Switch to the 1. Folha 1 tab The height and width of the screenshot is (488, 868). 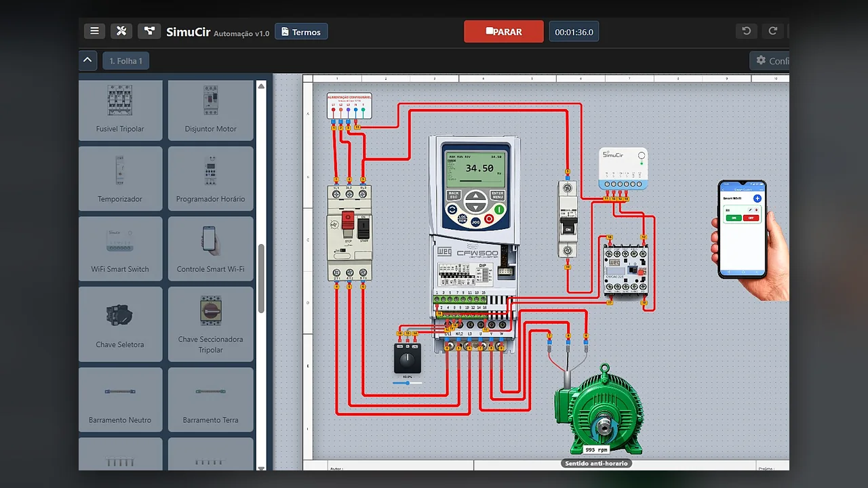click(126, 61)
